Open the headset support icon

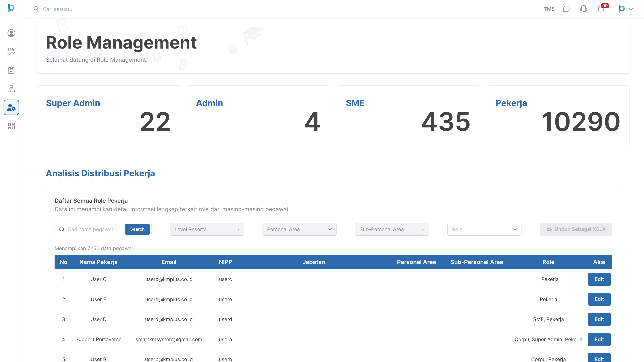(x=583, y=9)
